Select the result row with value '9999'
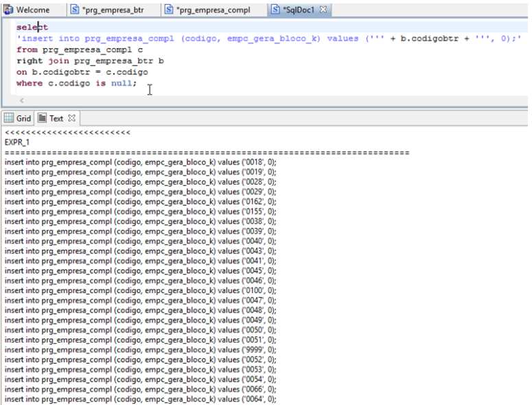Viewport: 532px width, 405px height. coord(141,349)
